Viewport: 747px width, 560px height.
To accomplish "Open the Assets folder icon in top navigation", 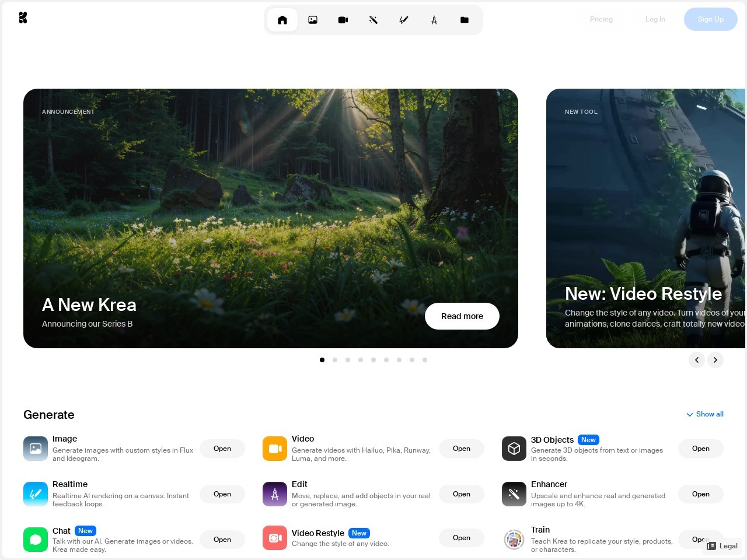I will coord(465,20).
